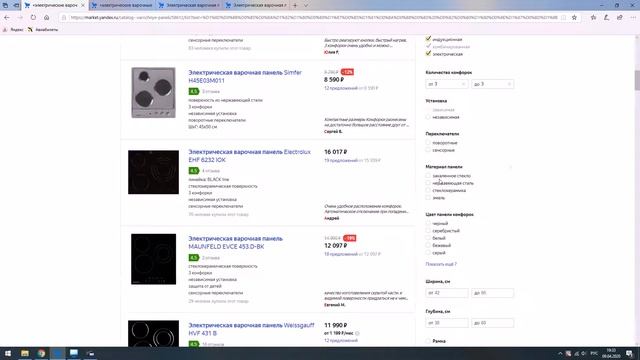Open the burner count 'до 3' dropdown

[x=493, y=84]
